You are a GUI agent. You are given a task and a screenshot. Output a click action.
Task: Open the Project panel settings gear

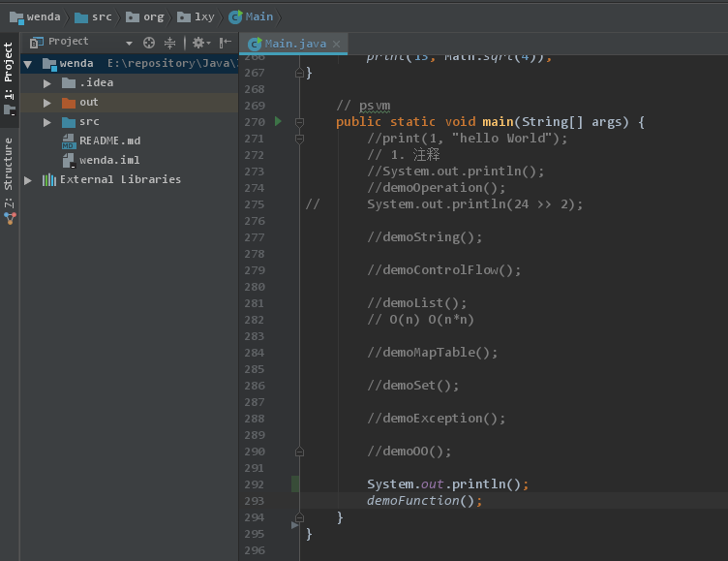coord(197,43)
